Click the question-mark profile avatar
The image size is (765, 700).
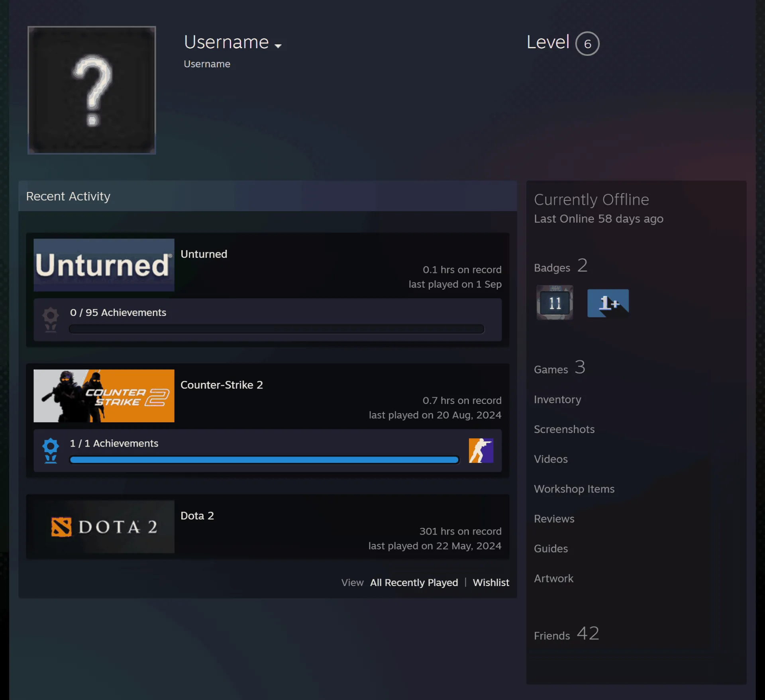point(92,90)
